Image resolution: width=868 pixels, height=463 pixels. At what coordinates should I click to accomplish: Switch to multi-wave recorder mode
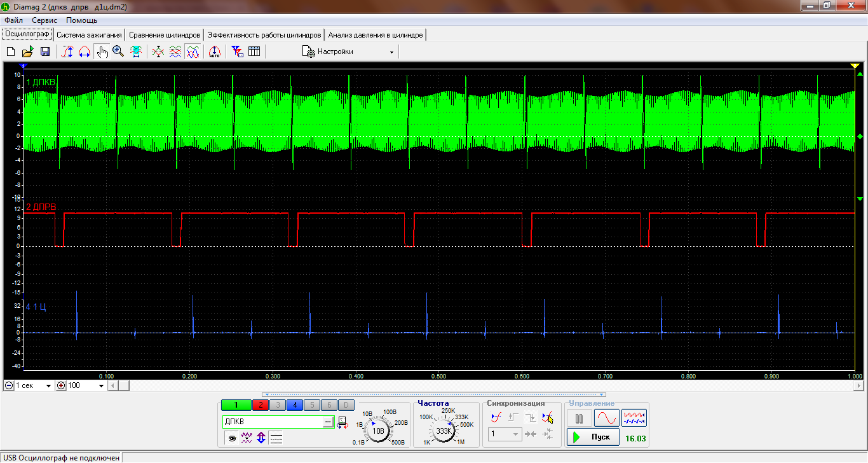pyautogui.click(x=634, y=418)
